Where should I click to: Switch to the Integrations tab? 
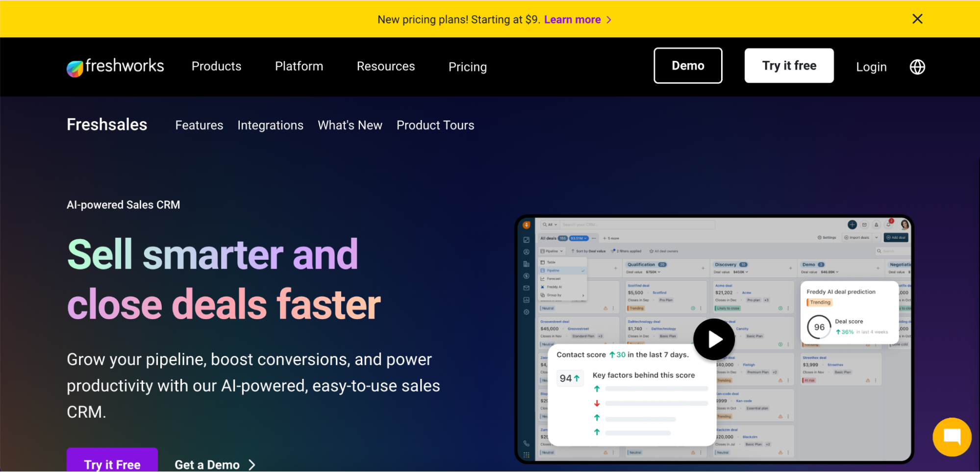(x=270, y=125)
